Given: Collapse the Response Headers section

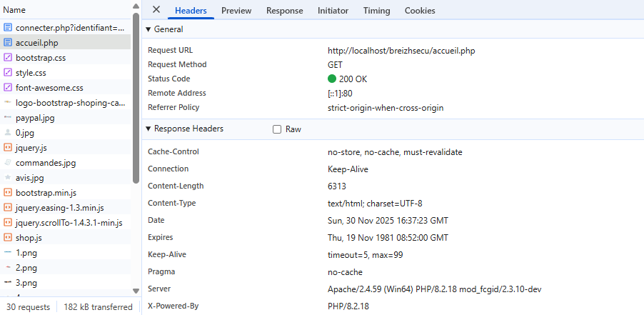Looking at the screenshot, I should (x=149, y=129).
